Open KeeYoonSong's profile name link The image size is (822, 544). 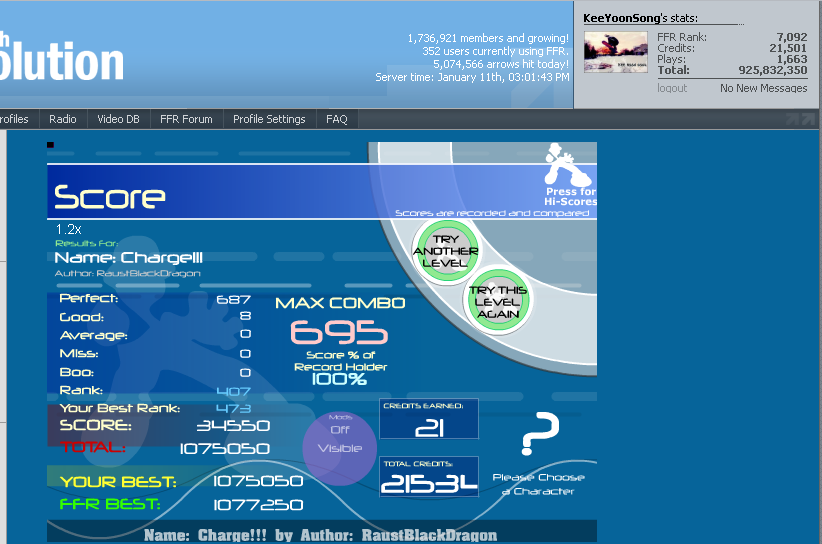pos(625,18)
